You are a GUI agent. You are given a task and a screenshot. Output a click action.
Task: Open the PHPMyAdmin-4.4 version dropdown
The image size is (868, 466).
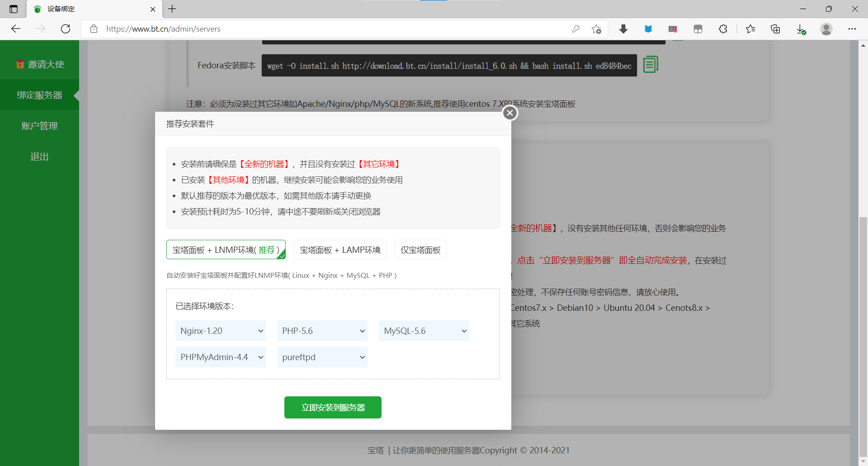coord(221,357)
